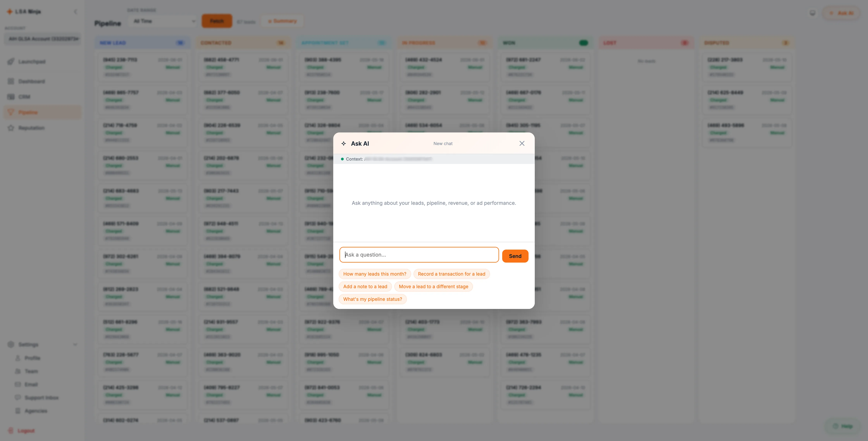Send the question to Ask AI
The width and height of the screenshot is (868, 441).
tap(515, 256)
